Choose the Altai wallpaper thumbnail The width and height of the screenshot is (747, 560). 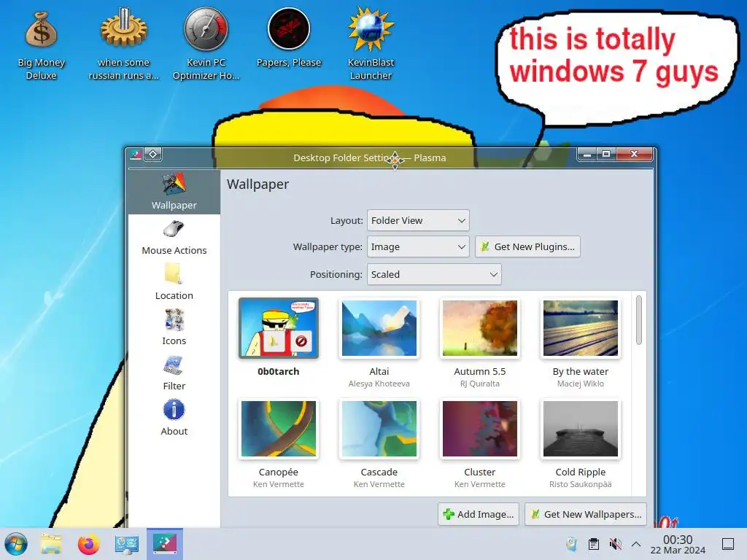point(379,328)
